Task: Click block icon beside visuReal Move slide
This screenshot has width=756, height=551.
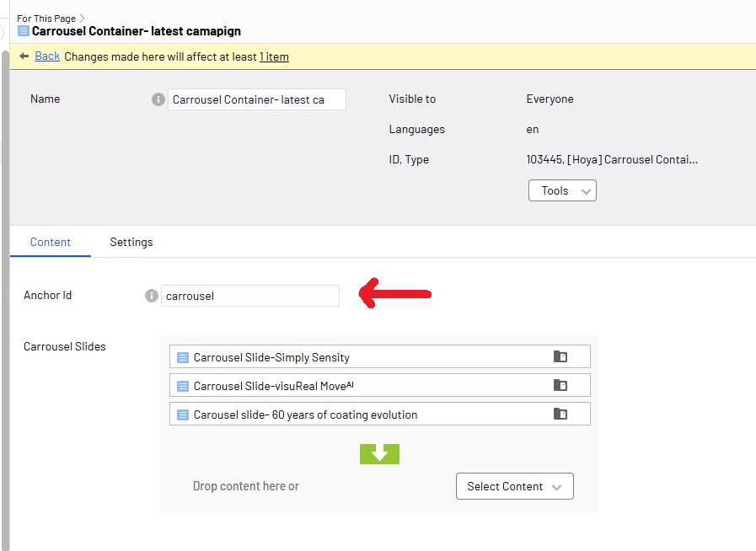Action: [183, 386]
